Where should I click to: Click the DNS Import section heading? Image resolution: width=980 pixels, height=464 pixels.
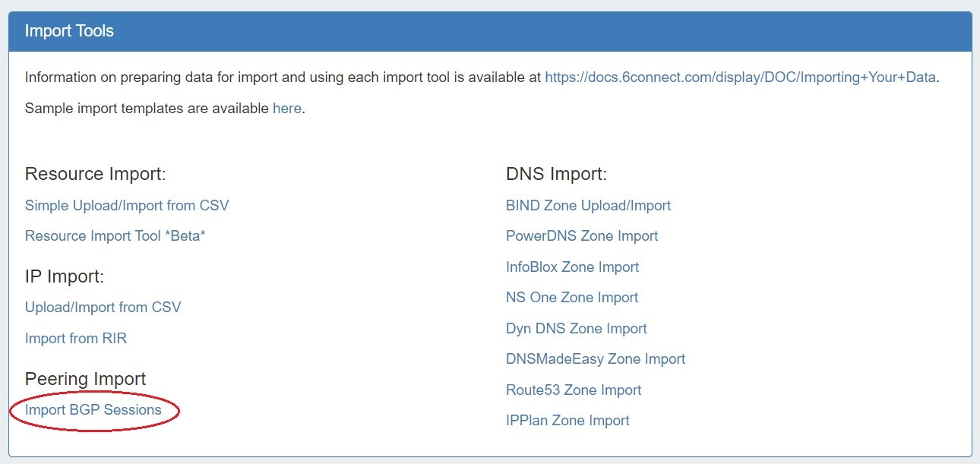point(556,174)
